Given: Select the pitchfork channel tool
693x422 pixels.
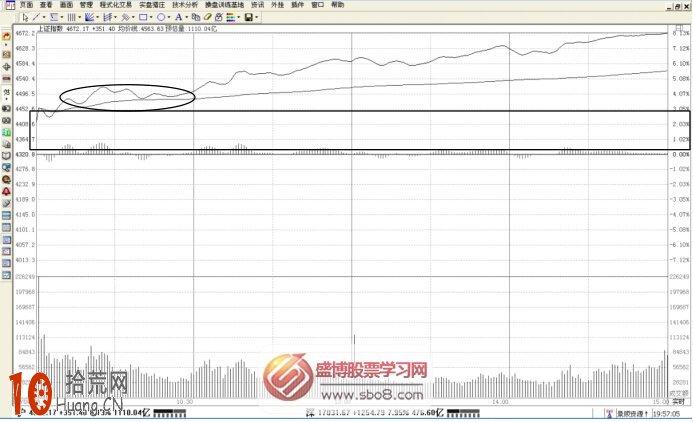Looking at the screenshot, I should click(x=107, y=17).
